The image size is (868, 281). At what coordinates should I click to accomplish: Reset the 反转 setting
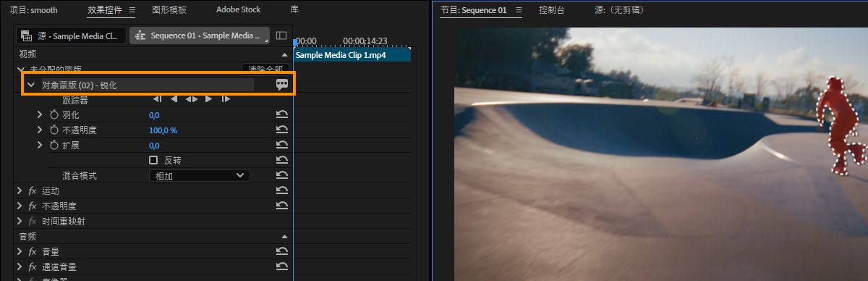pos(282,160)
